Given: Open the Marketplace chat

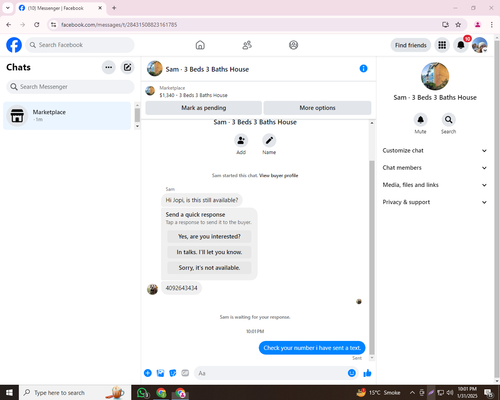Looking at the screenshot, I should pyautogui.click(x=67, y=116).
